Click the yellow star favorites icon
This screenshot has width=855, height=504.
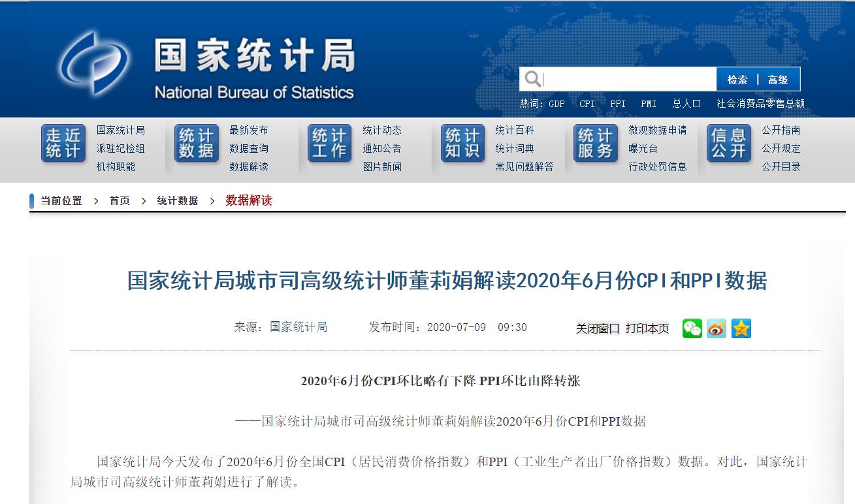click(x=741, y=328)
